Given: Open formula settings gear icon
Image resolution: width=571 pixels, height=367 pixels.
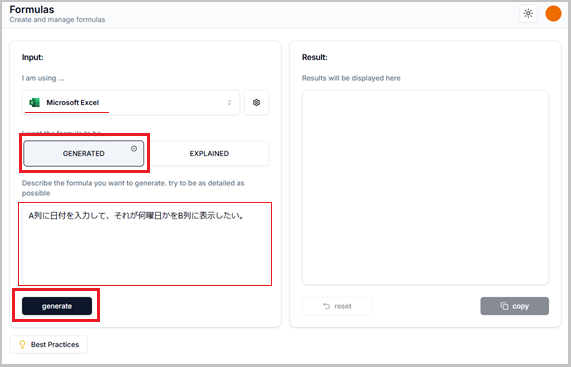Looking at the screenshot, I should tap(256, 103).
